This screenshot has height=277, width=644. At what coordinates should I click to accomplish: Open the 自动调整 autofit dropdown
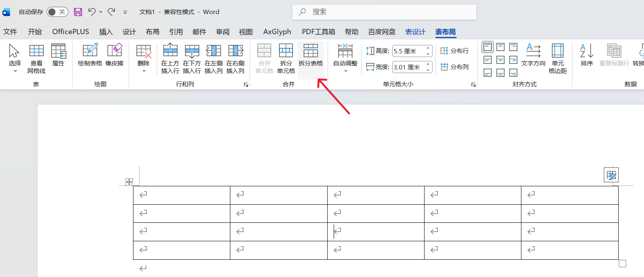(x=345, y=58)
